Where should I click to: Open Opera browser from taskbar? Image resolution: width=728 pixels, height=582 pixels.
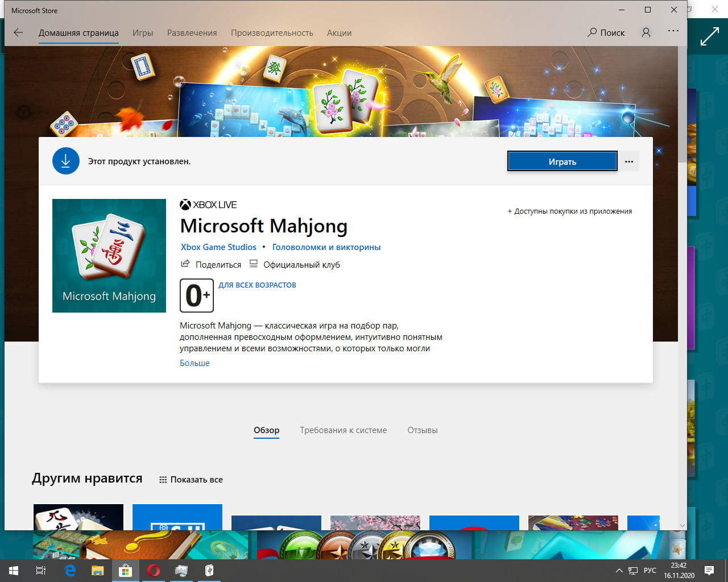154,571
